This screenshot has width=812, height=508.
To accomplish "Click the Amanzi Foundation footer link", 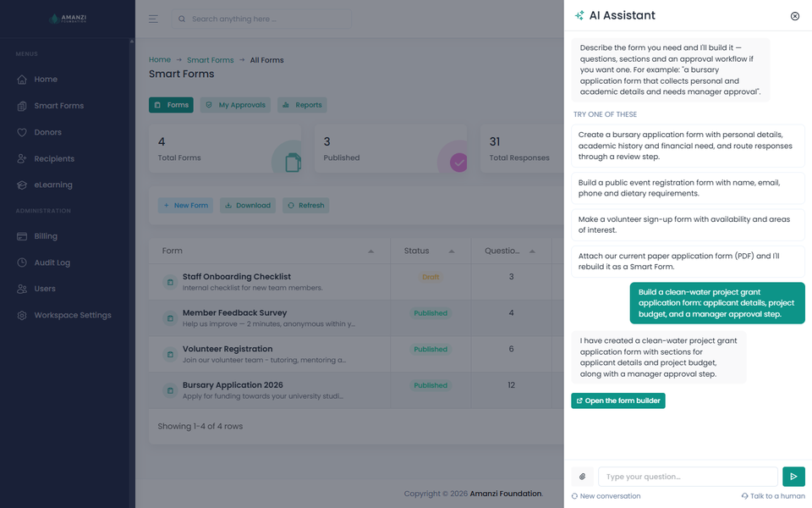I will (506, 494).
